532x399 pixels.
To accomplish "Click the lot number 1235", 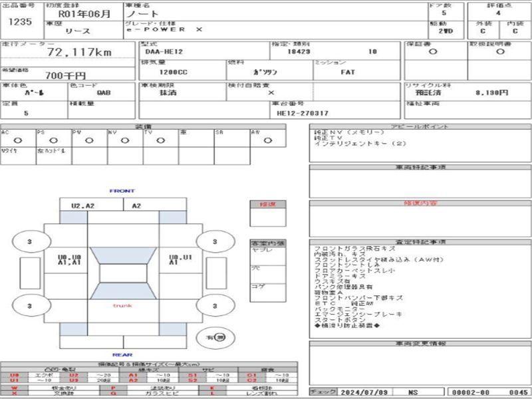I will click(21, 22).
